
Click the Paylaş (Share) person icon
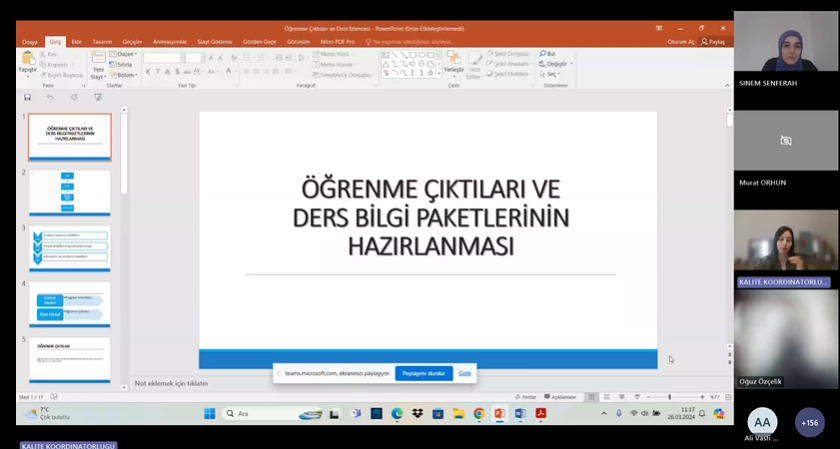click(704, 42)
